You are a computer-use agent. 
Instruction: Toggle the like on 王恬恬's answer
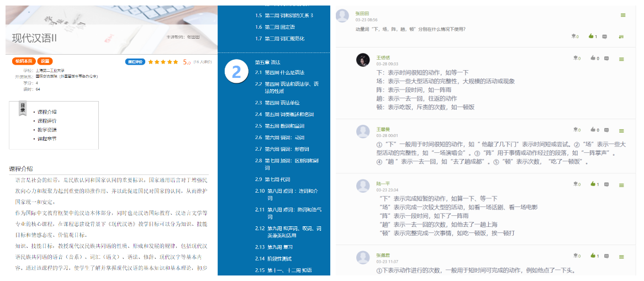tap(591, 58)
